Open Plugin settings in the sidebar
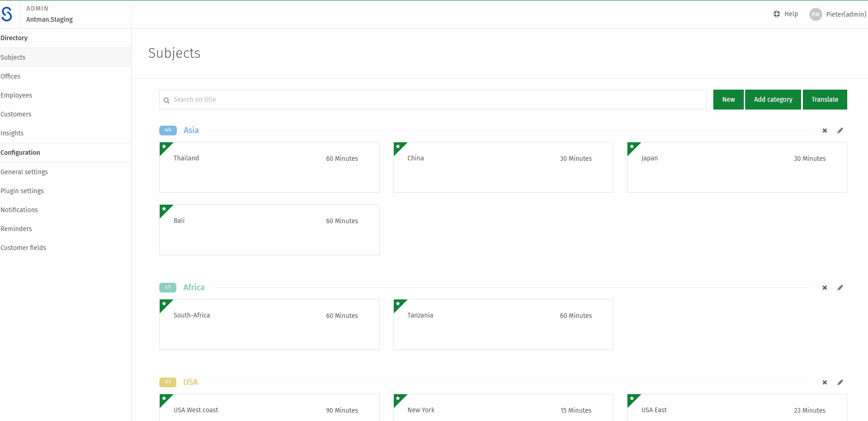Viewport: 868px width, 421px height. [x=66, y=191]
